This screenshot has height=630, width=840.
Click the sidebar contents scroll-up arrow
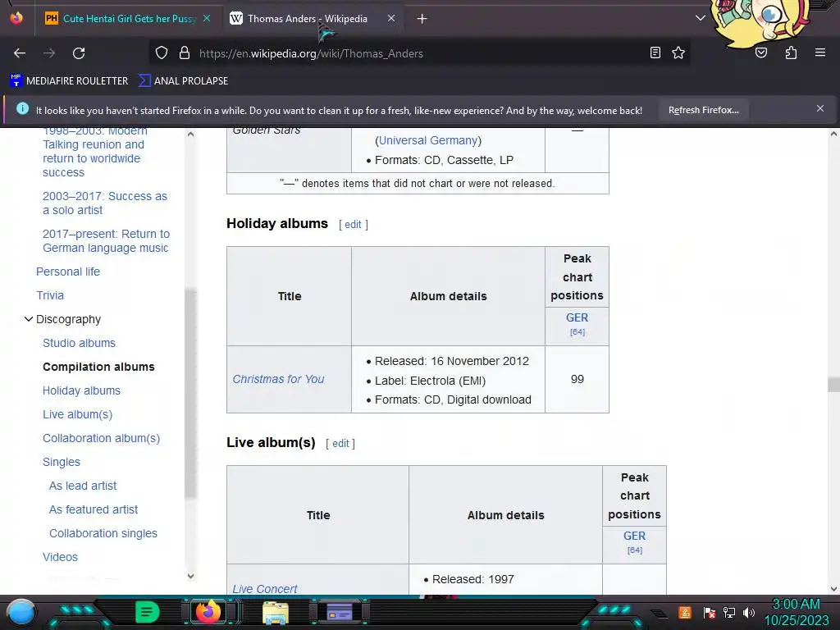point(190,134)
